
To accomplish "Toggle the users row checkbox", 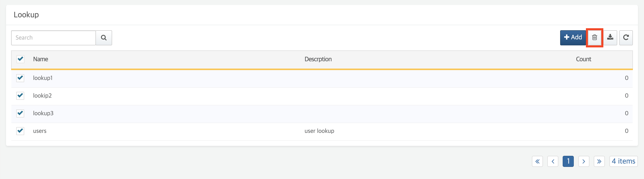I will tap(20, 131).
